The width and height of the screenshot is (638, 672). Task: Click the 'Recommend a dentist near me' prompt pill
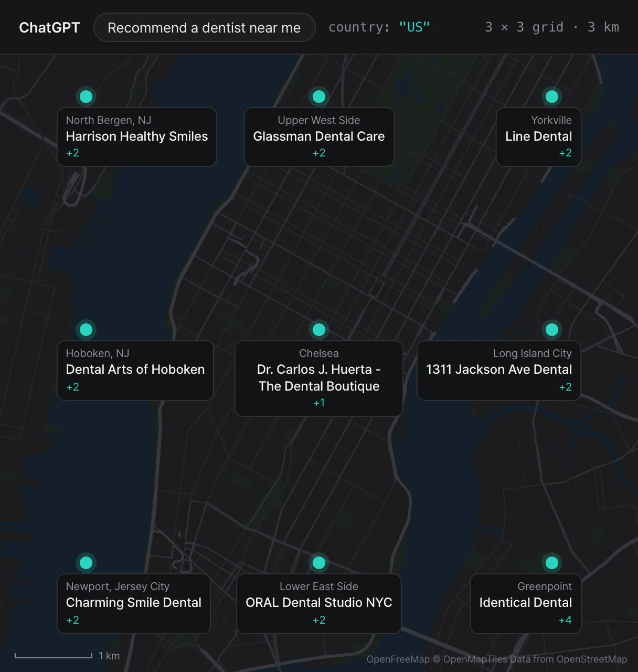205,27
